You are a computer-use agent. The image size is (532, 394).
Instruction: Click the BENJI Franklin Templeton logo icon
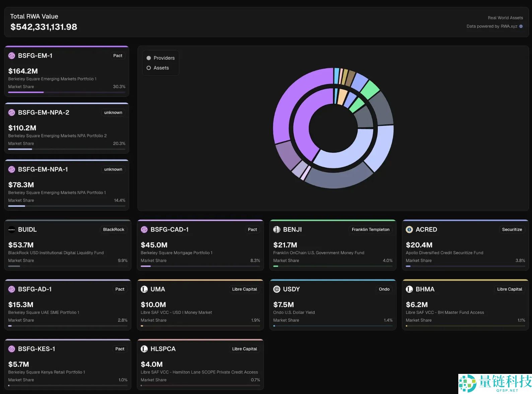(277, 230)
